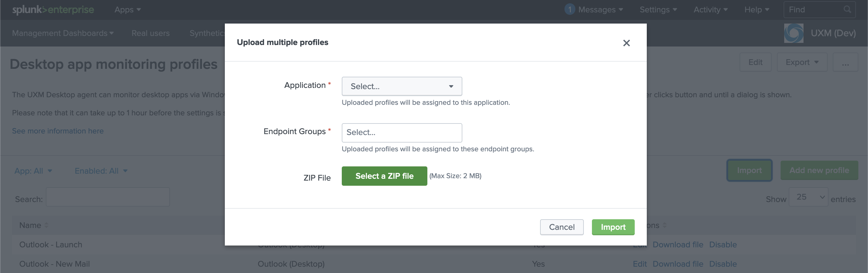Viewport: 868px width, 273px height.
Task: Open the See more information here link
Action: 58,131
